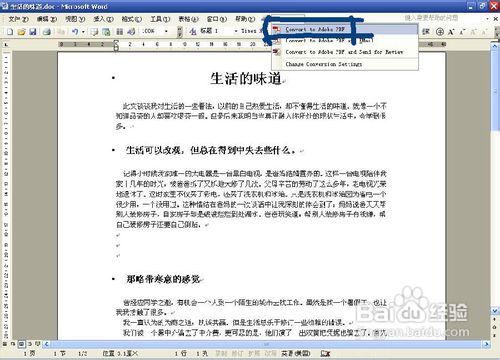The width and height of the screenshot is (500, 360).
Task: Click the vertical scrollbar down arrow
Action: click(x=495, y=311)
